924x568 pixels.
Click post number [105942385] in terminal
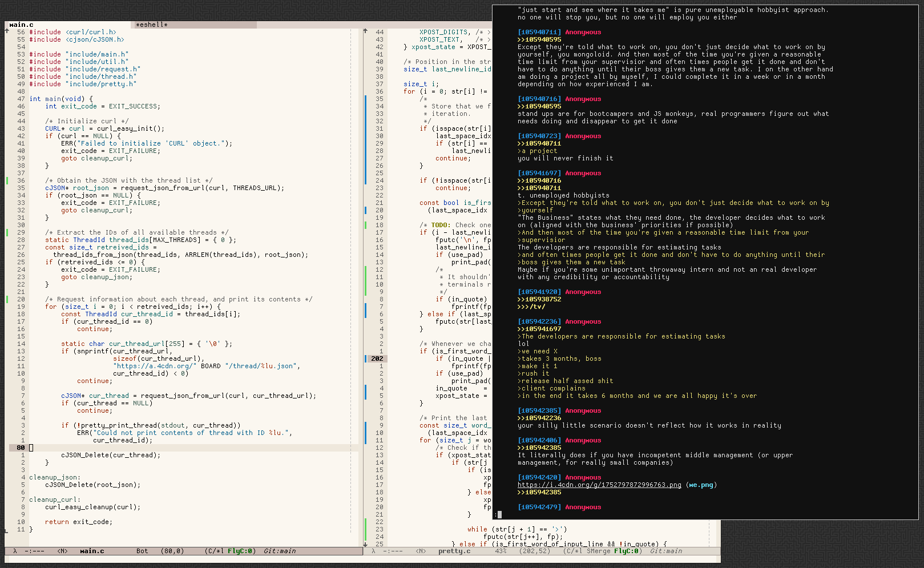coord(539,410)
